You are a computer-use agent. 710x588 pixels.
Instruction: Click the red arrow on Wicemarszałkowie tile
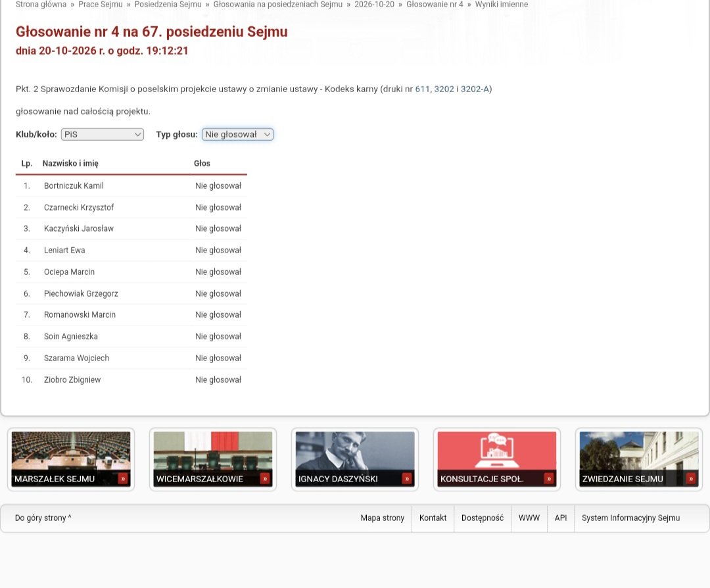pyautogui.click(x=265, y=479)
